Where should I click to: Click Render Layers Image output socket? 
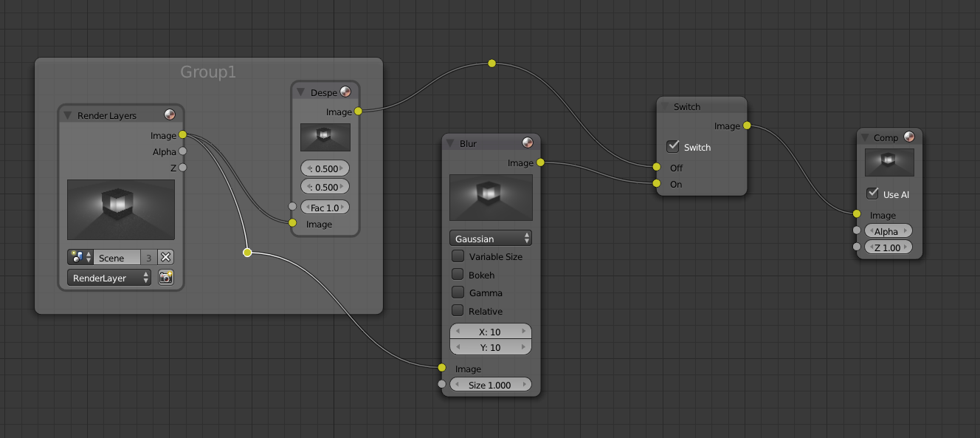pos(182,135)
